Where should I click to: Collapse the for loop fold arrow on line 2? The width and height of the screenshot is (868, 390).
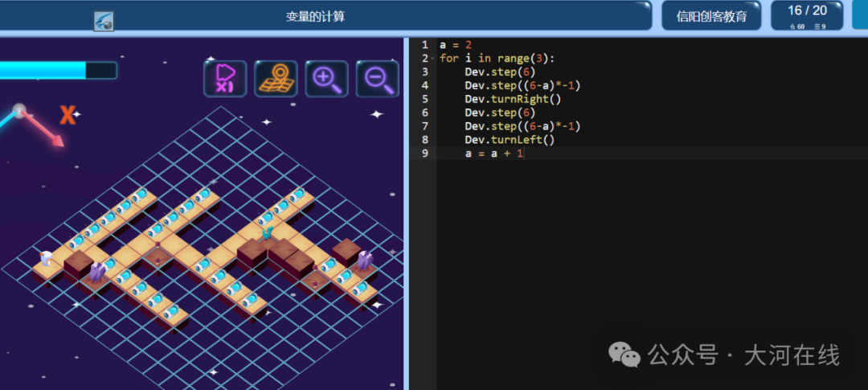(433, 59)
